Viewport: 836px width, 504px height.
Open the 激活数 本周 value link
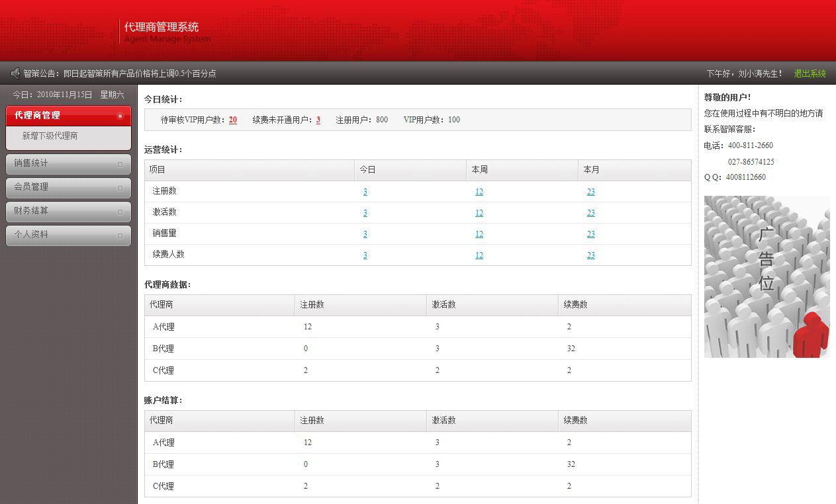(x=479, y=213)
